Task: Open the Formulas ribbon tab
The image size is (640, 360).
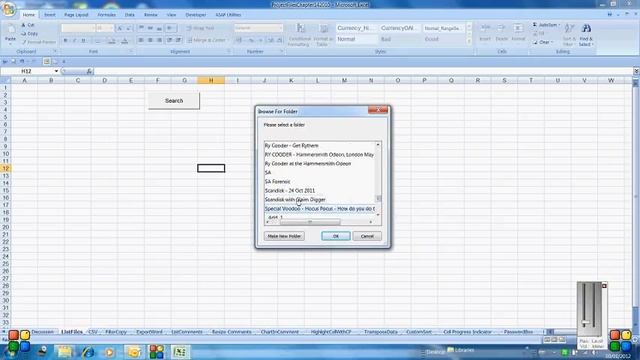Action: click(x=107, y=15)
